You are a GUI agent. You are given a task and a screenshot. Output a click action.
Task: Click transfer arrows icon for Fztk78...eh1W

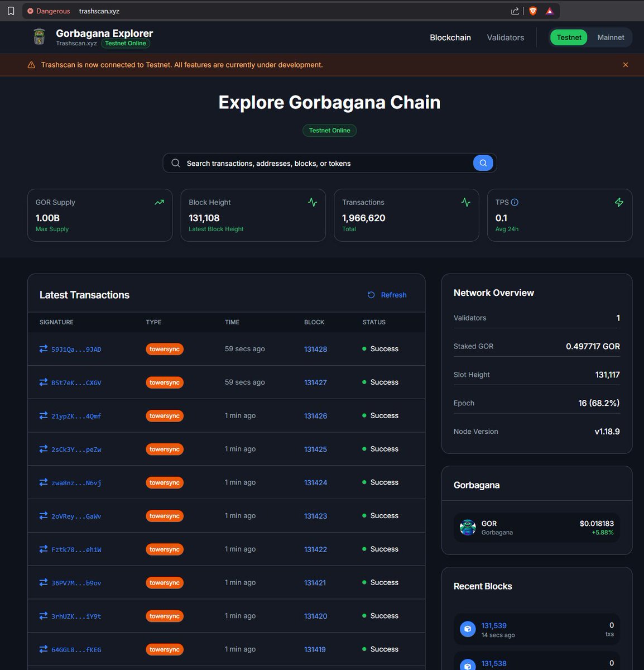pos(44,549)
